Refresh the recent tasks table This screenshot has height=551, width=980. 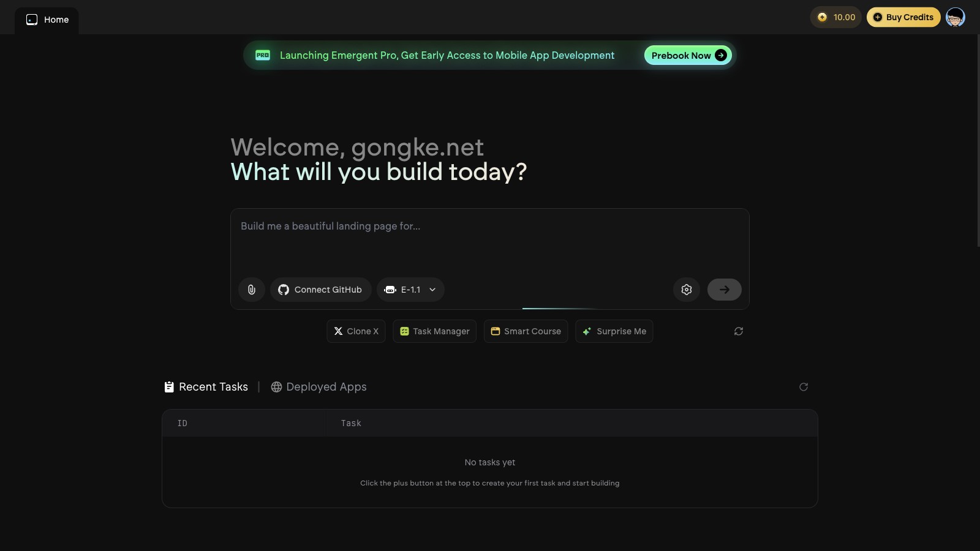[804, 387]
